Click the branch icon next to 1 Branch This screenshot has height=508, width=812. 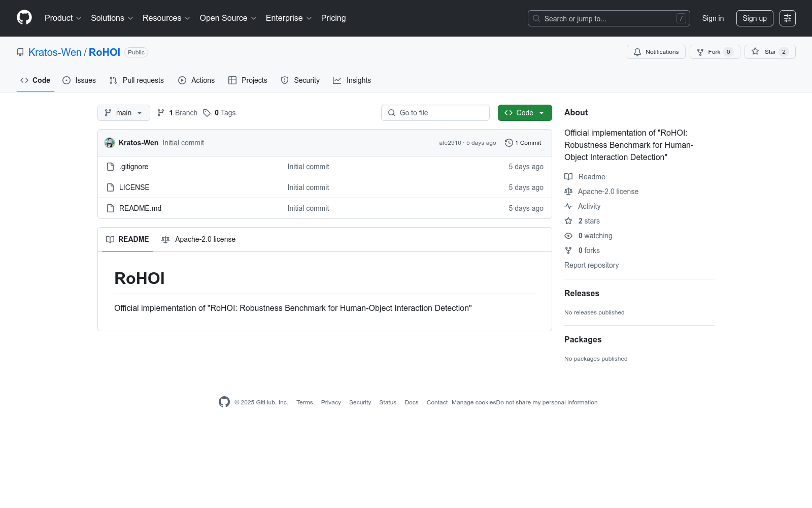coord(161,113)
